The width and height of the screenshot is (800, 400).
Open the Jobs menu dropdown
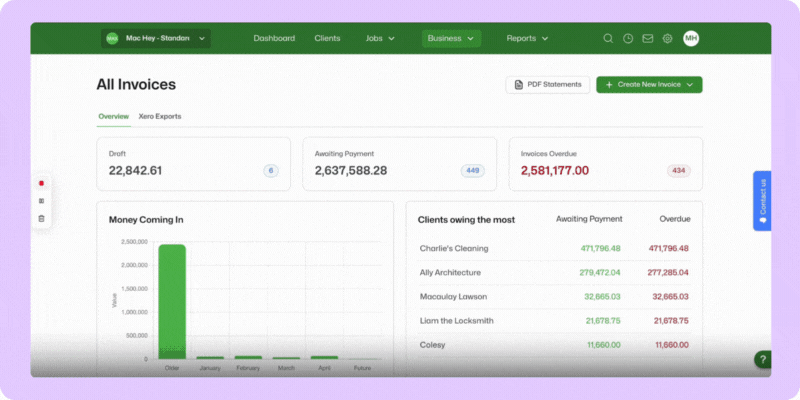point(380,38)
